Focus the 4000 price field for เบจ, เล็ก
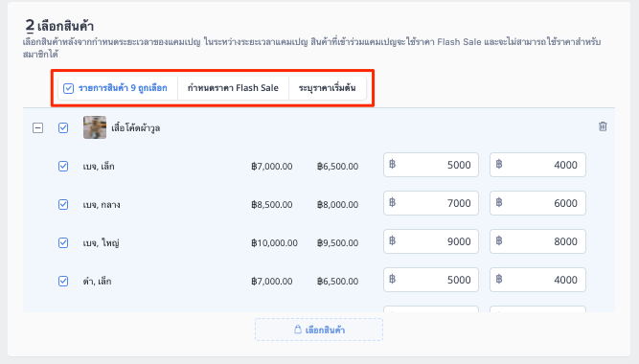 538,165
